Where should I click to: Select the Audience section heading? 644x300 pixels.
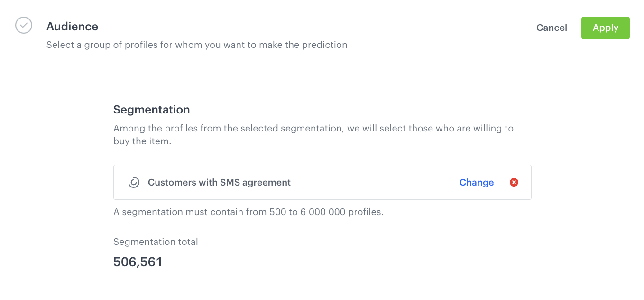click(72, 27)
